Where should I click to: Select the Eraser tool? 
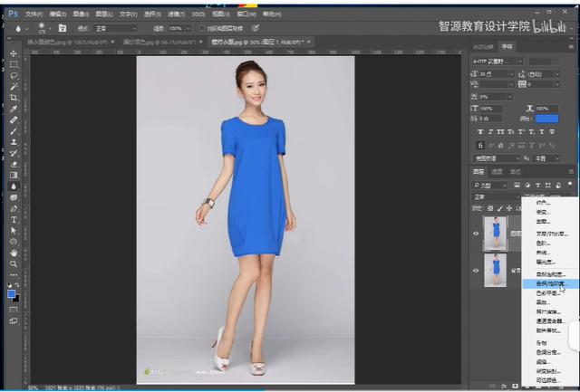tap(14, 165)
